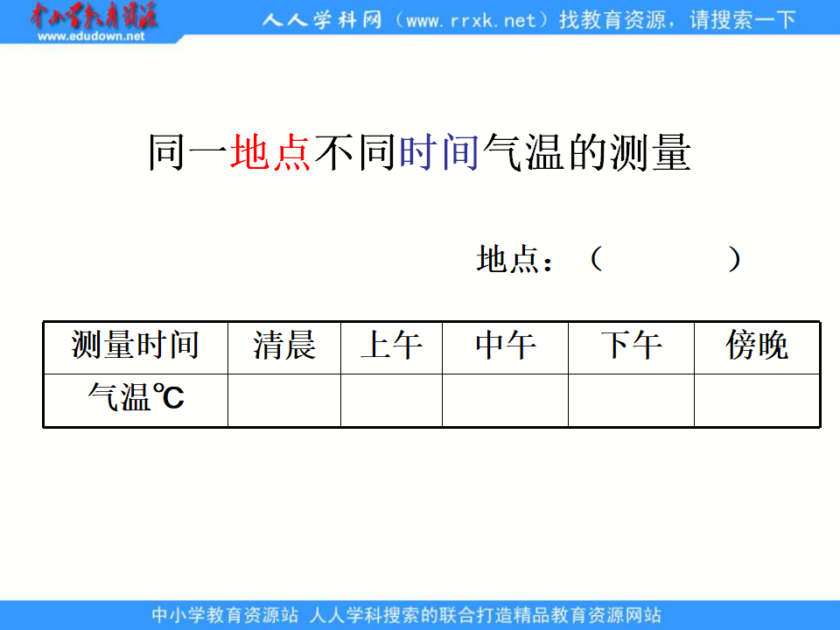This screenshot has width=840, height=630.
Task: Click the 中午 column header
Action: [505, 347]
